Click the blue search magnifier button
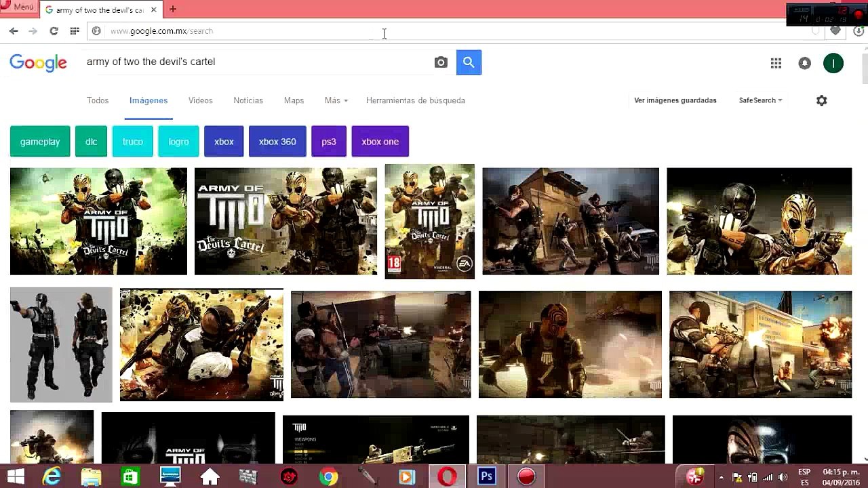 pyautogui.click(x=469, y=62)
